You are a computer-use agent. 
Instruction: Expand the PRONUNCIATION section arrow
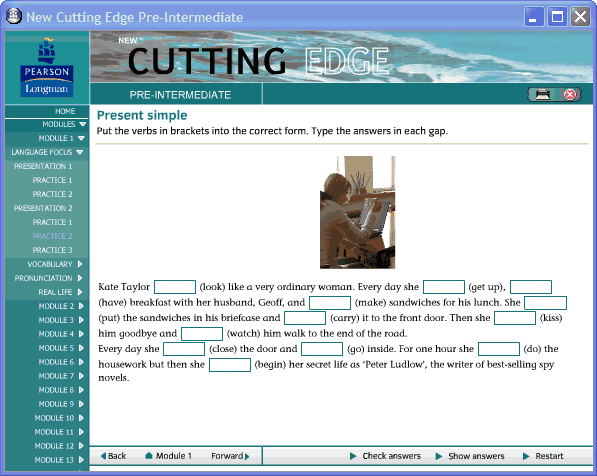80,278
